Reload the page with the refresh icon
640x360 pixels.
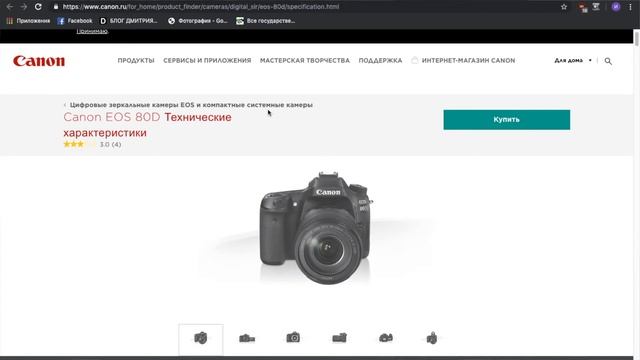pos(38,7)
